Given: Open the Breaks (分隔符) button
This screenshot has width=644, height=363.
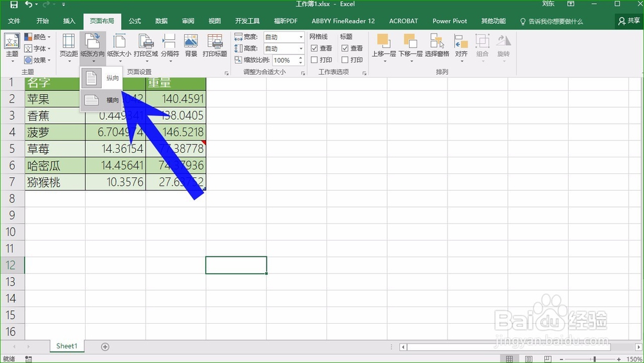Looking at the screenshot, I should [169, 48].
